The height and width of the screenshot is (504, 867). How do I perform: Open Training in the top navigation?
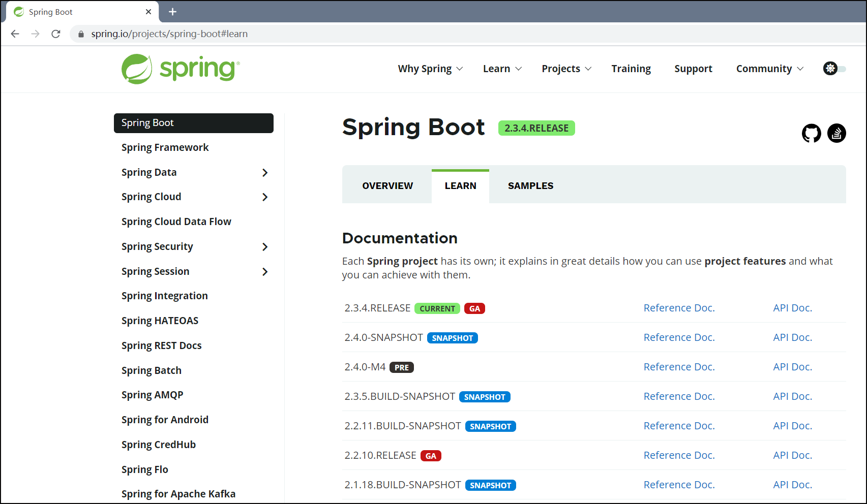tap(631, 69)
